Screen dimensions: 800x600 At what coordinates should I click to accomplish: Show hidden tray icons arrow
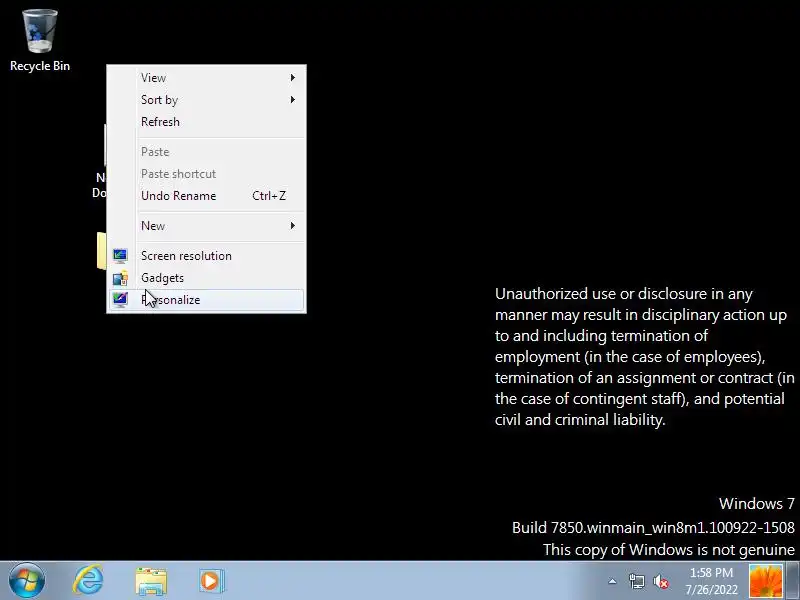pos(612,581)
